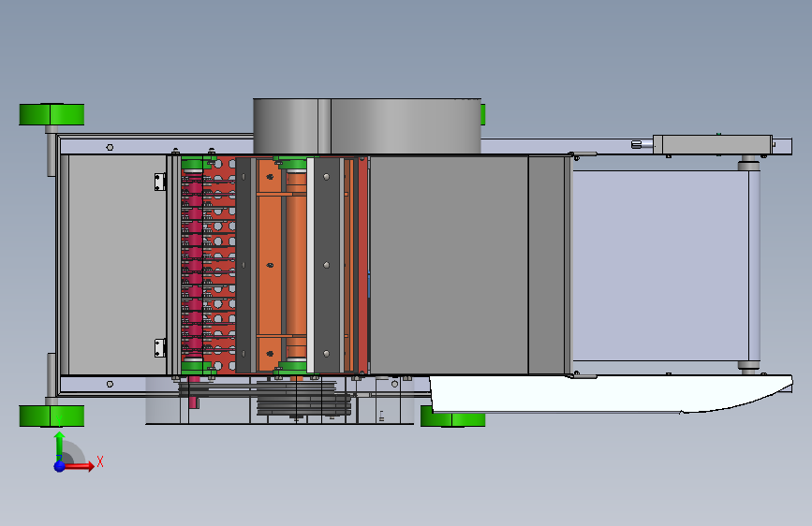This screenshot has height=526, width=812.
Task: Select the lavender conveyor belt surface
Action: pos(660,265)
